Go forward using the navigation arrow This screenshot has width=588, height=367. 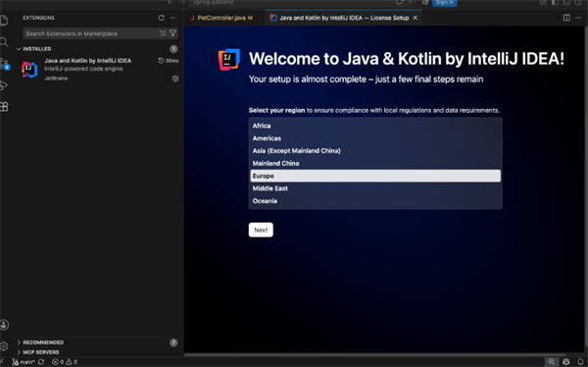[182, 2]
